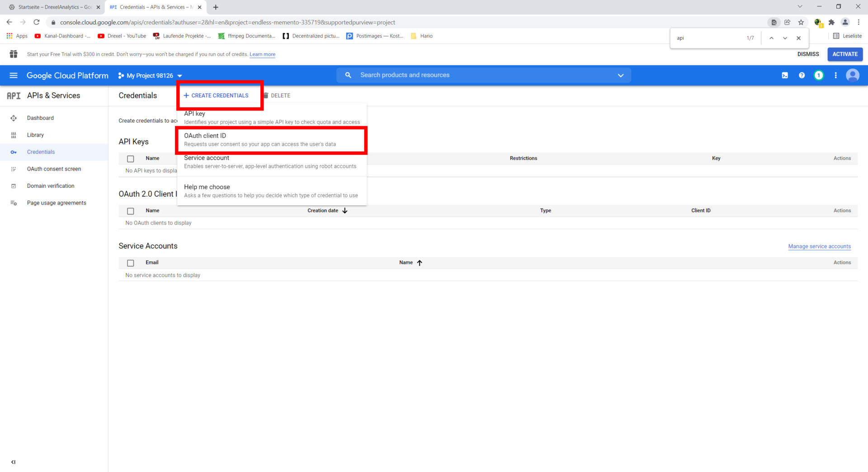The width and height of the screenshot is (868, 472).
Task: Open OAuth consent screen page
Action: click(x=54, y=169)
